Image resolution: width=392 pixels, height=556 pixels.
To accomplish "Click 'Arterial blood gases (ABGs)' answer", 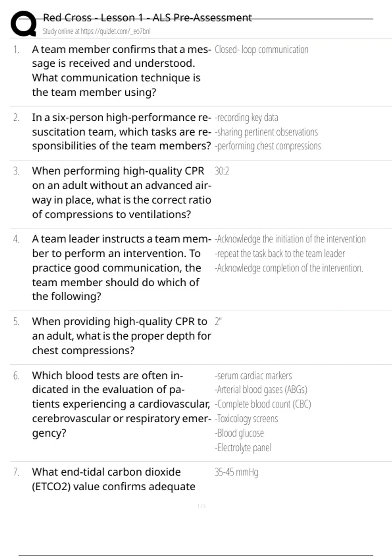I will [x=261, y=390].
